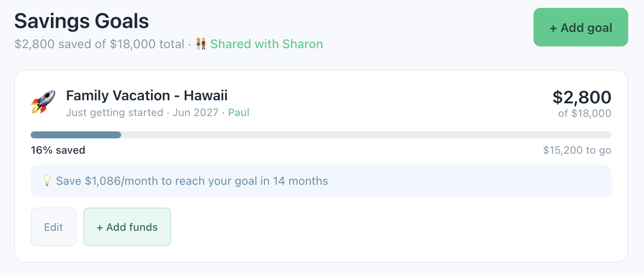Image resolution: width=644 pixels, height=275 pixels.
Task: Click the 16% saved label
Action: [x=57, y=150]
